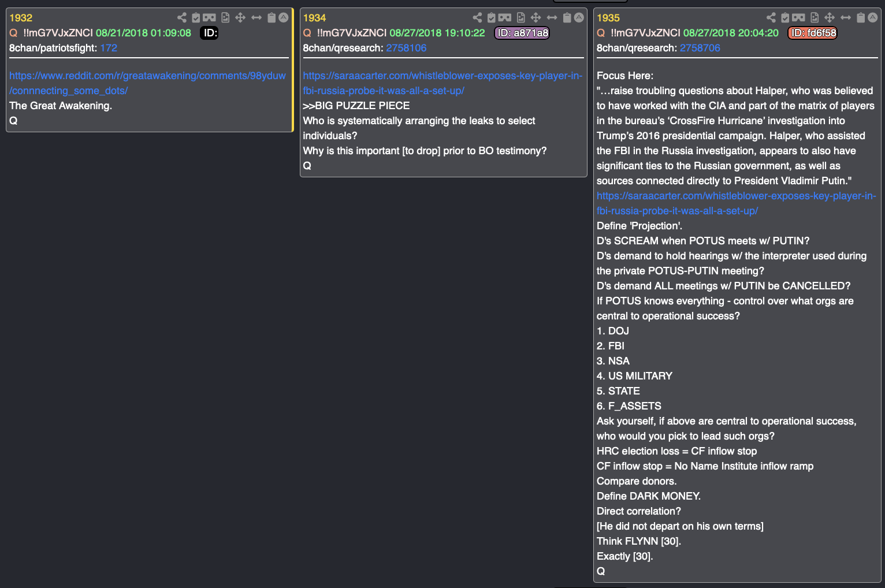Click the 'Think FLYNN [30].' line
This screenshot has width=885, height=588.
tap(639, 541)
